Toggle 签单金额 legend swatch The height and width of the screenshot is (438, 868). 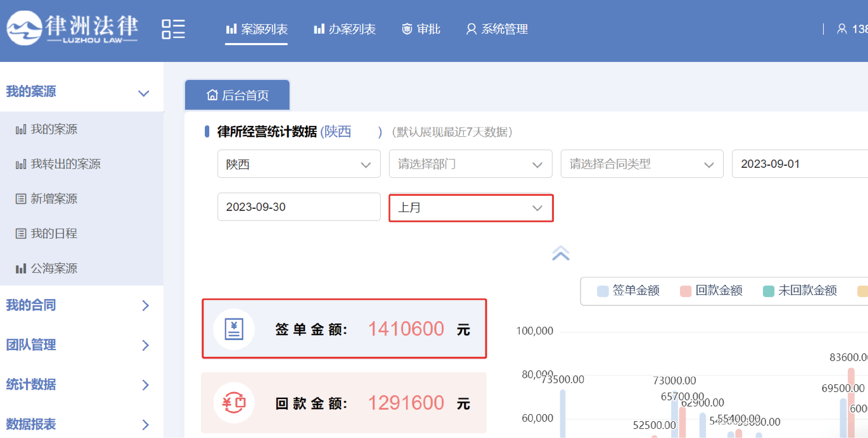pos(602,291)
